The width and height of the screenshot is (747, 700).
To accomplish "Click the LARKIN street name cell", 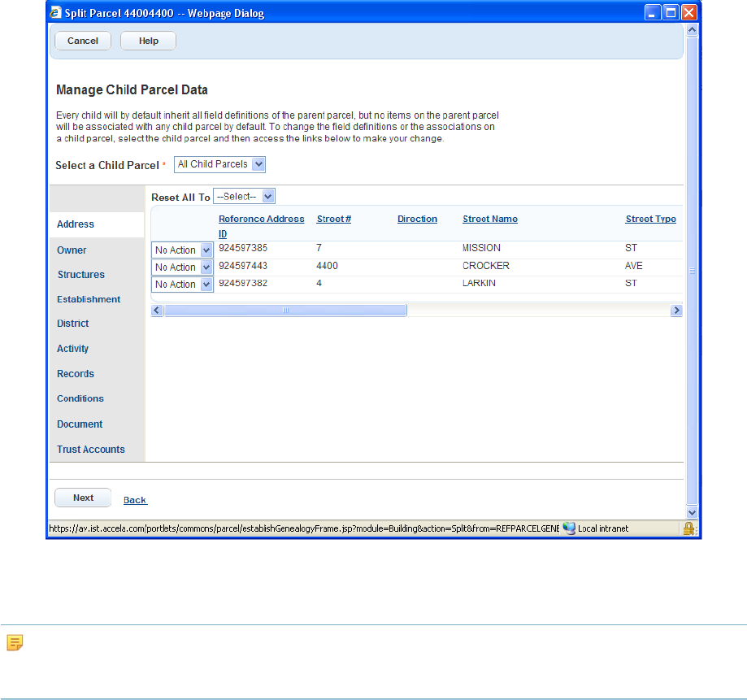I will [x=479, y=283].
